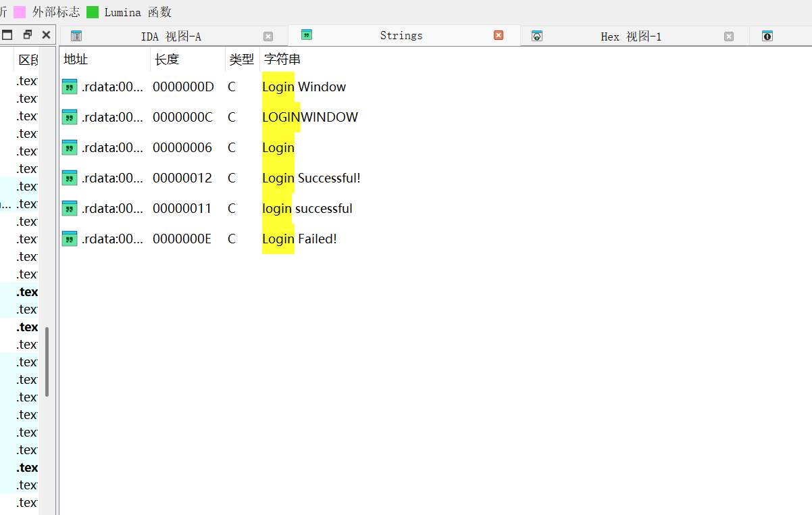
Task: Click the string icon of the 0000000E length row
Action: (70, 239)
